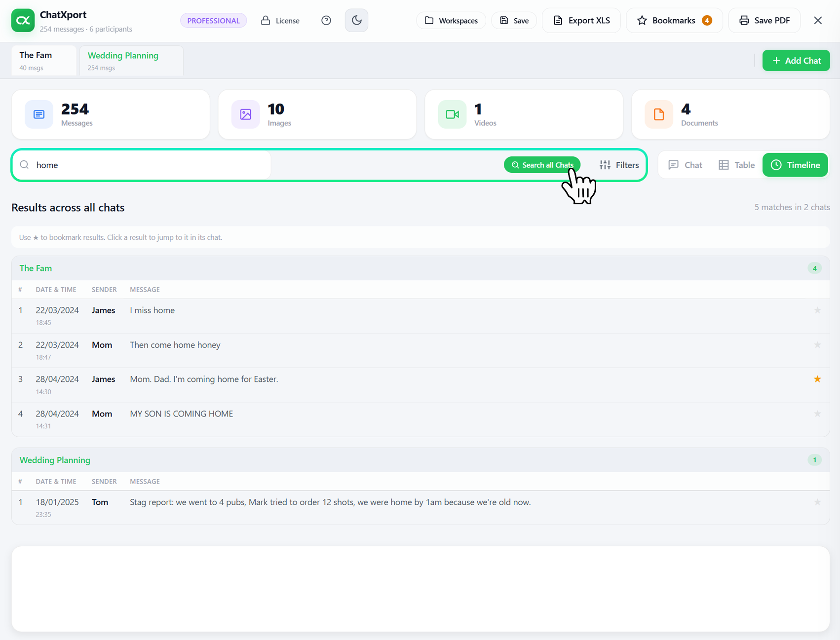The width and height of the screenshot is (840, 640).
Task: Click date 18/01/2025 in Wedding Planning results
Action: (57, 502)
